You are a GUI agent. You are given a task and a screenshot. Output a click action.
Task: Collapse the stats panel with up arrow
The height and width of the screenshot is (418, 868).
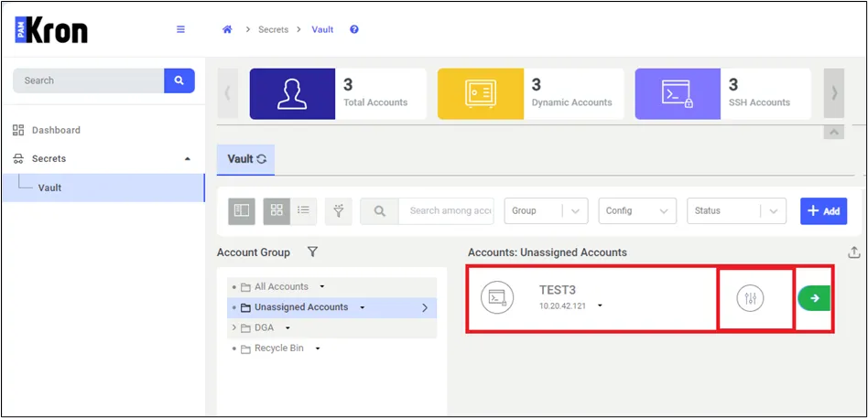point(834,132)
